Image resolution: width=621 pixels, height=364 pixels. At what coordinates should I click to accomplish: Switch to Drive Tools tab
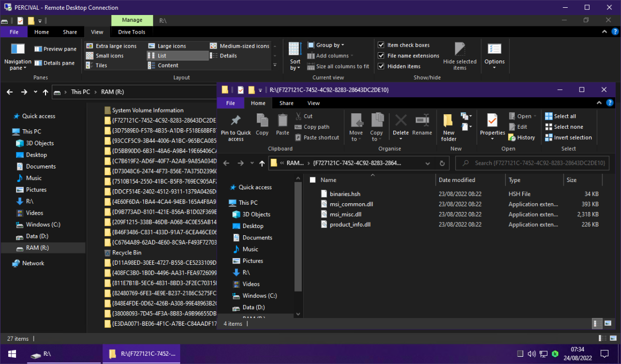click(131, 32)
